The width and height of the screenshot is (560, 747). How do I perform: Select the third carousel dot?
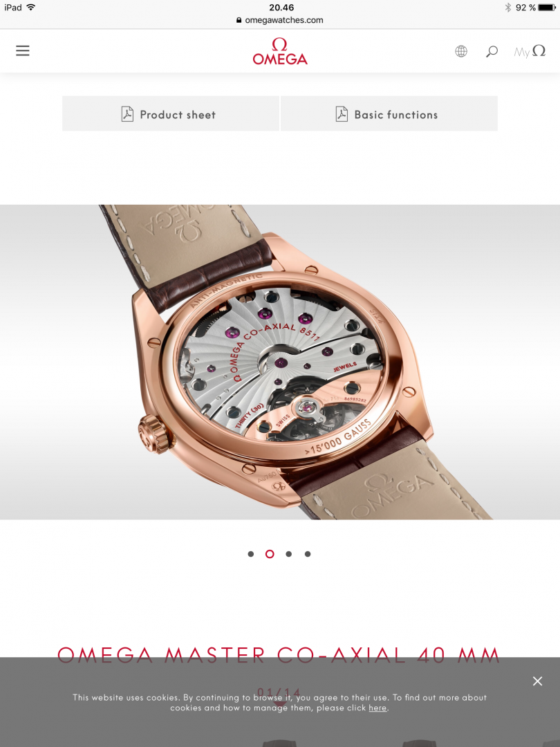288,554
